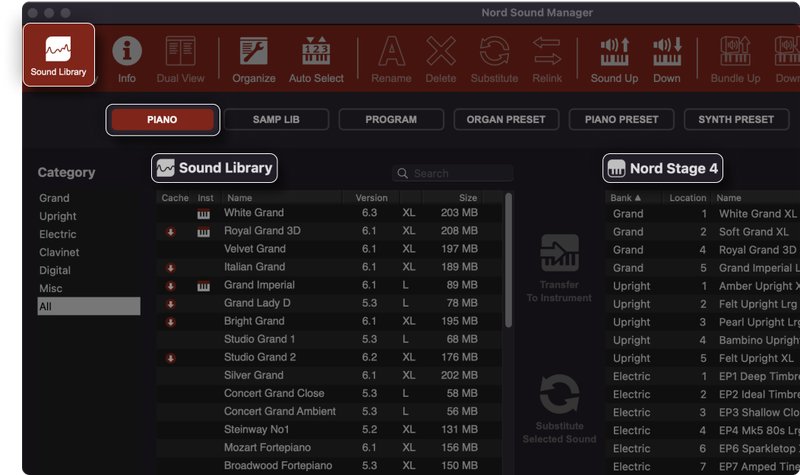The width and height of the screenshot is (800, 475).
Task: Click the Search field in Sound Library
Action: [453, 173]
